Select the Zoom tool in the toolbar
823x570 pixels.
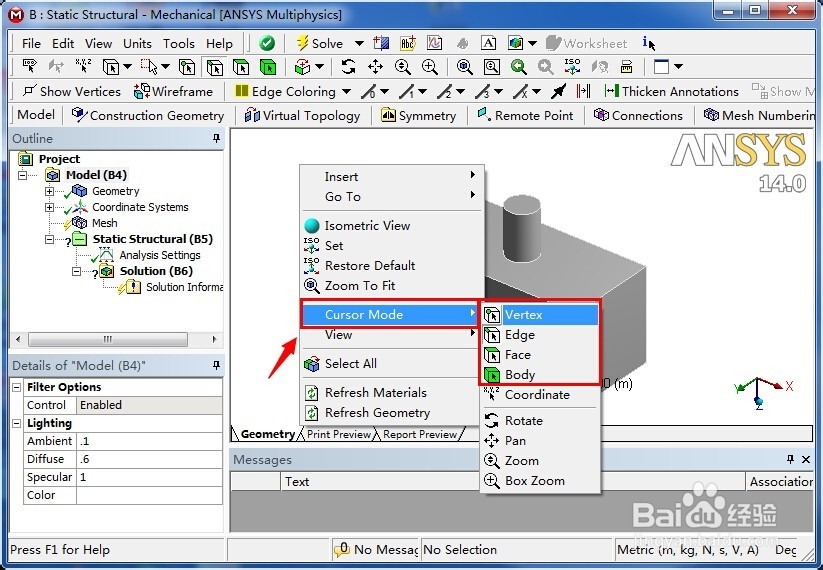point(402,67)
